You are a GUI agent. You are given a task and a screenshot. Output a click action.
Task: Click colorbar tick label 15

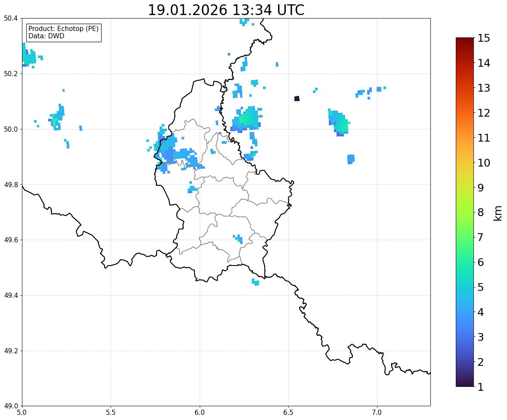click(x=484, y=38)
